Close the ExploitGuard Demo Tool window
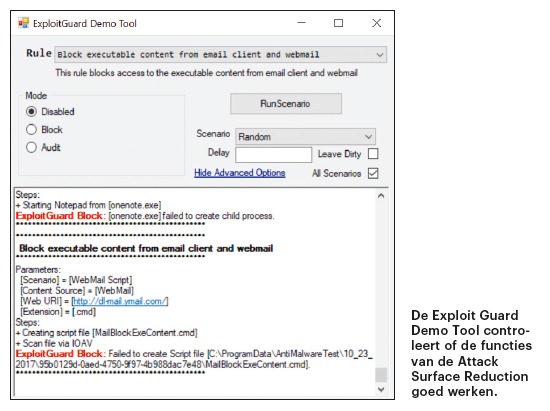Viewport: 550px width, 411px height. 376,23
